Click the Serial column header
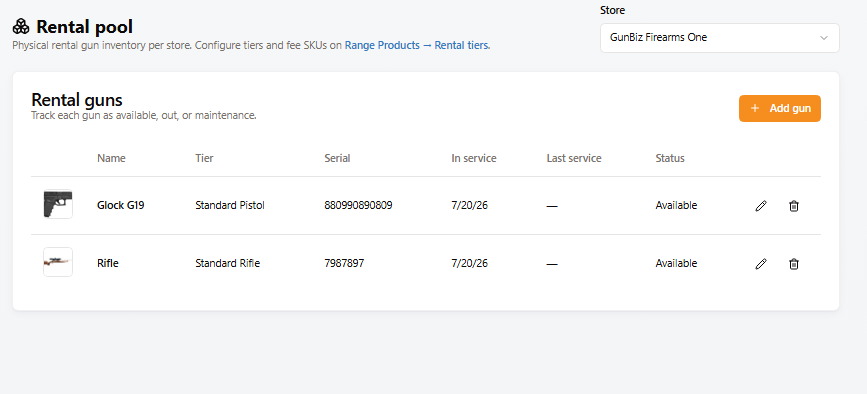 pos(337,158)
